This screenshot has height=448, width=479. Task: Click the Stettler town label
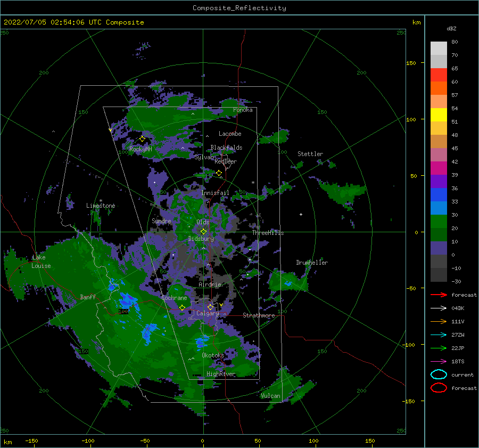[x=310, y=154]
